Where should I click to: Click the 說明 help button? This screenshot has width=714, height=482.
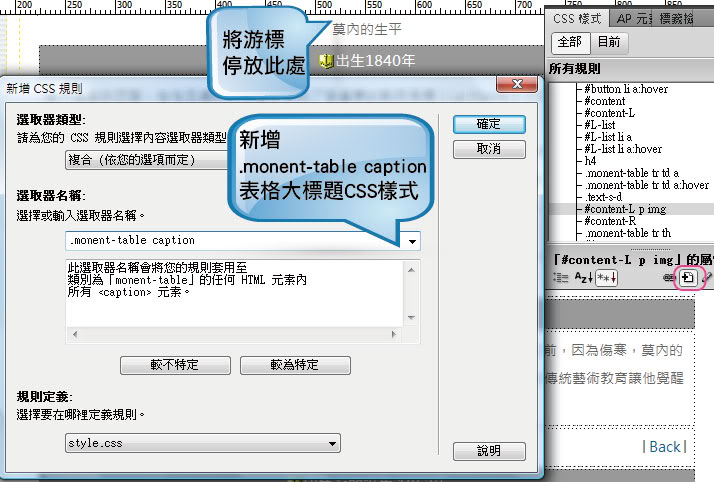(489, 450)
